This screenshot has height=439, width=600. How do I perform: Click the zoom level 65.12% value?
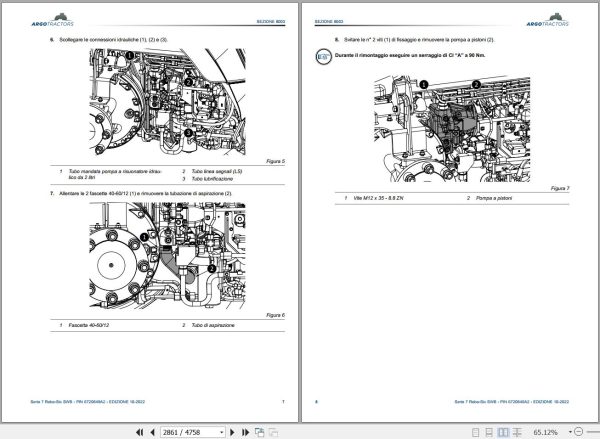click(x=545, y=432)
